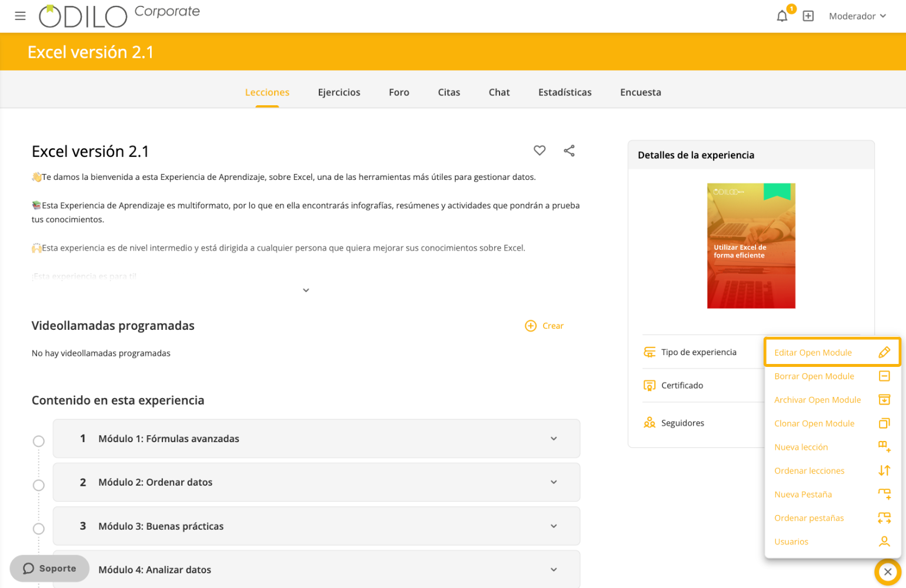Choose Ordenar lecciones from the menu
The height and width of the screenshot is (588, 906).
point(832,471)
